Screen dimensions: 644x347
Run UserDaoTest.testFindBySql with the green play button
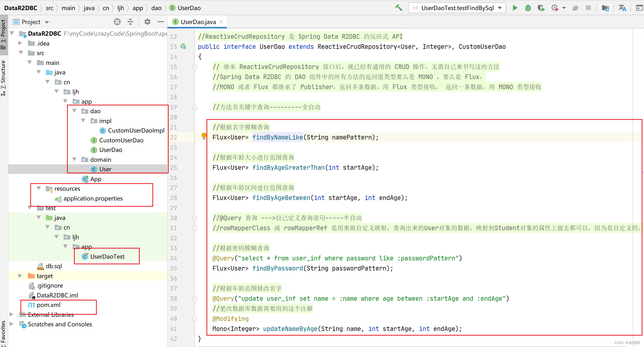515,8
